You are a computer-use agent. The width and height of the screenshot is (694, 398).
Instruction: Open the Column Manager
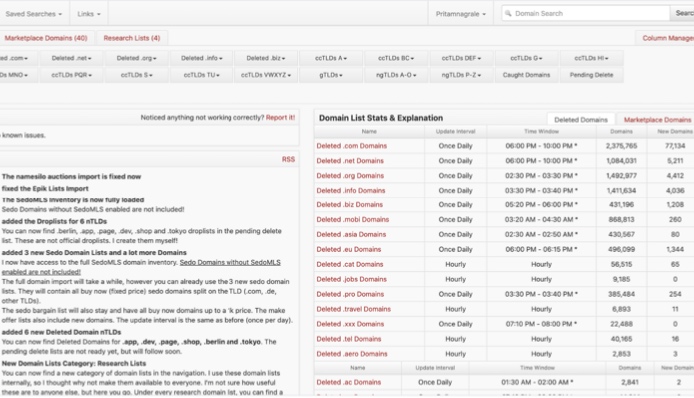click(667, 38)
